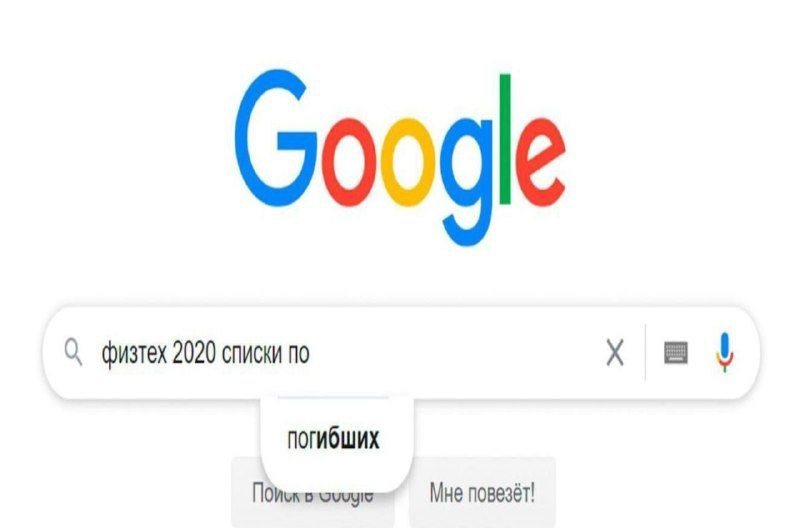Click the magnifying glass icon in search box
The height and width of the screenshot is (528, 800).
(x=73, y=352)
